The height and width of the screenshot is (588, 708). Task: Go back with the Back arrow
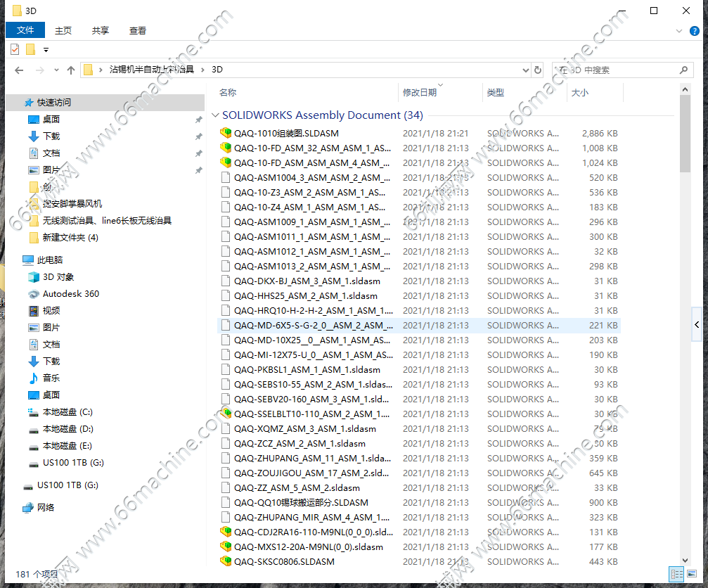(x=19, y=70)
